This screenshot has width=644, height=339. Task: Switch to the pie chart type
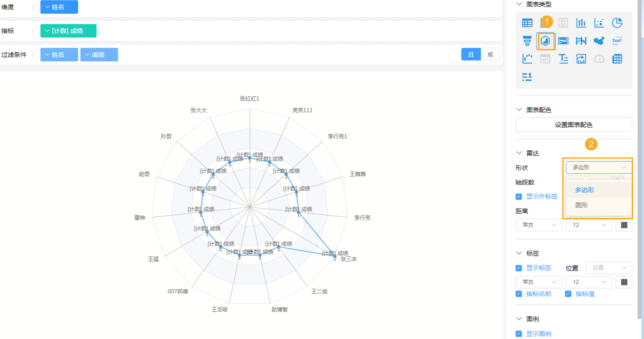tap(617, 23)
